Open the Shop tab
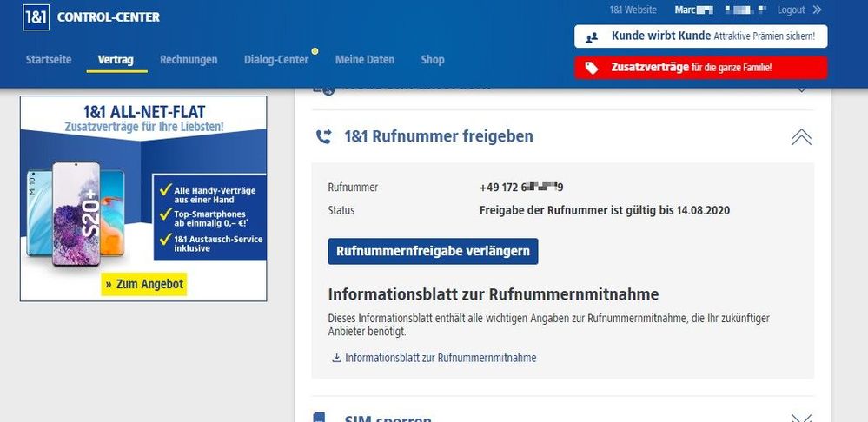This screenshot has height=422, width=868. (433, 60)
